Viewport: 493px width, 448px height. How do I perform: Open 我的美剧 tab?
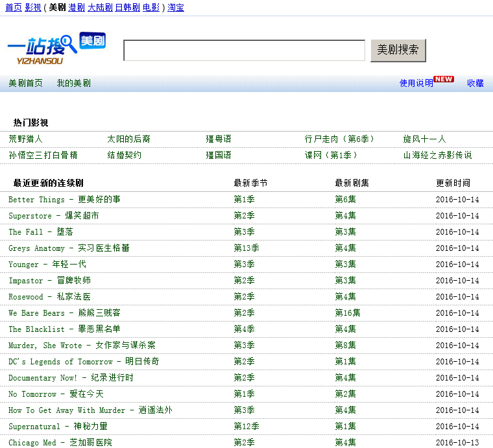tap(73, 83)
